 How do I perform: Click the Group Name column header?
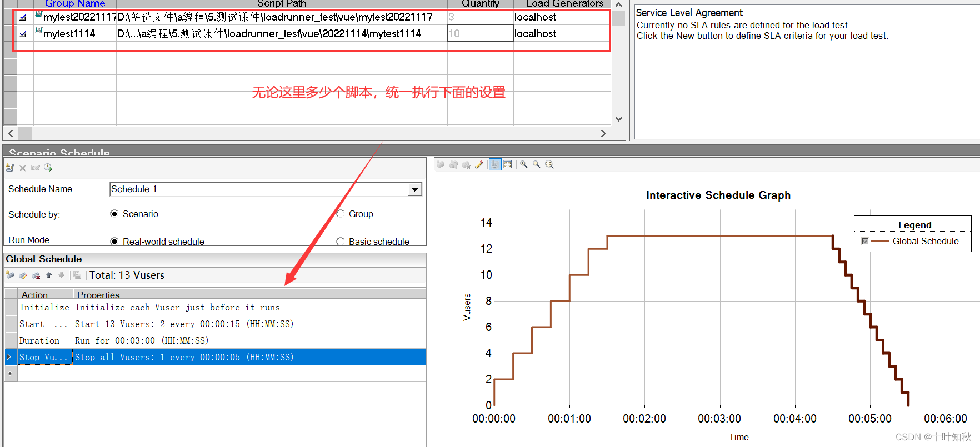click(x=75, y=4)
